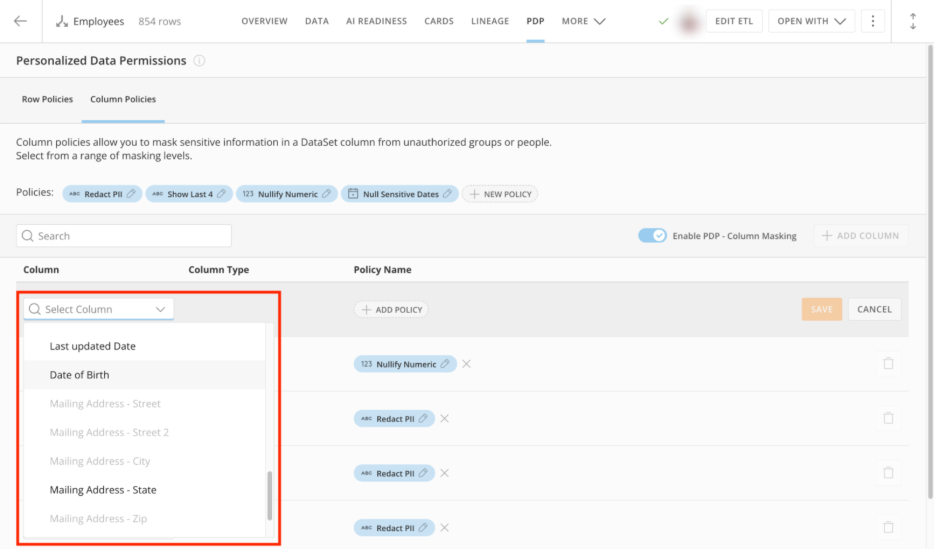Edit pencil on Nullify Numeric in table row

point(445,364)
